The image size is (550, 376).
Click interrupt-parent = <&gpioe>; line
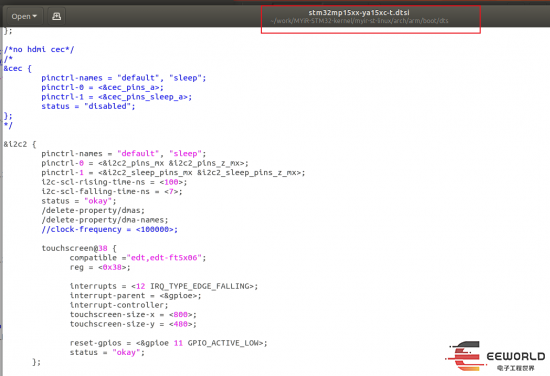(135, 296)
